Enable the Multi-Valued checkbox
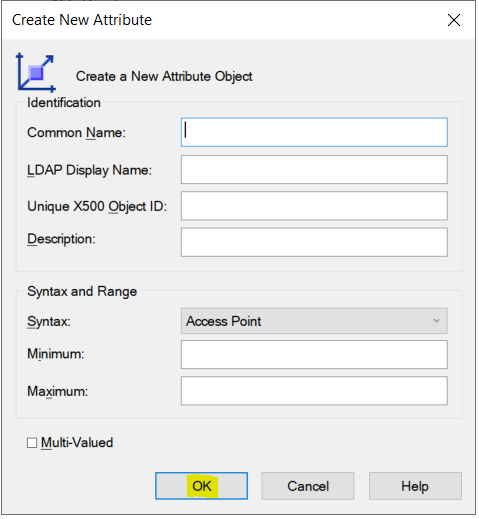This screenshot has height=519, width=479. tap(32, 443)
